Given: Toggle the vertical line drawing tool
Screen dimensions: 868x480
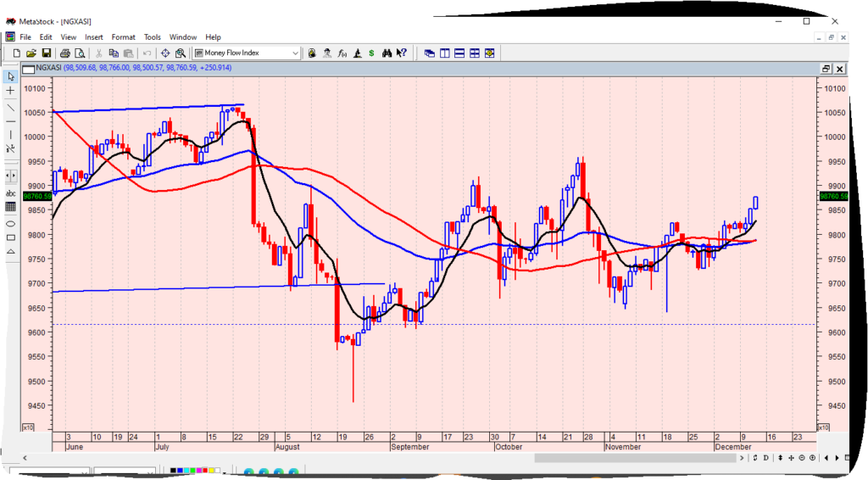Looking at the screenshot, I should 11,134.
